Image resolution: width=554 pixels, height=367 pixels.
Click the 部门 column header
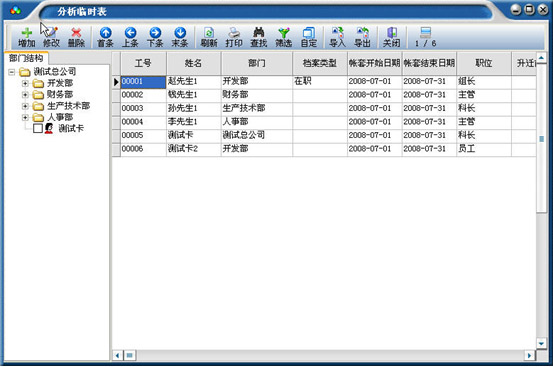[257, 63]
